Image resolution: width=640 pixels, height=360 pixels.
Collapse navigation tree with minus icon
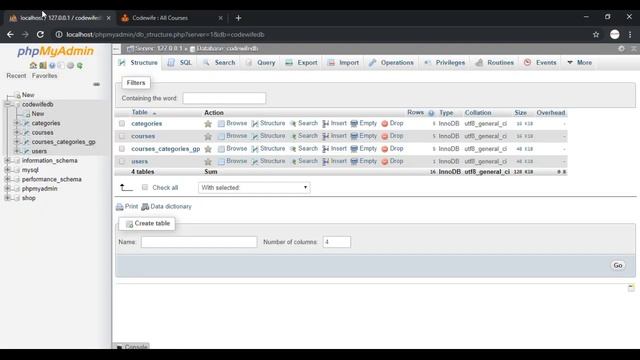pyautogui.click(x=96, y=84)
